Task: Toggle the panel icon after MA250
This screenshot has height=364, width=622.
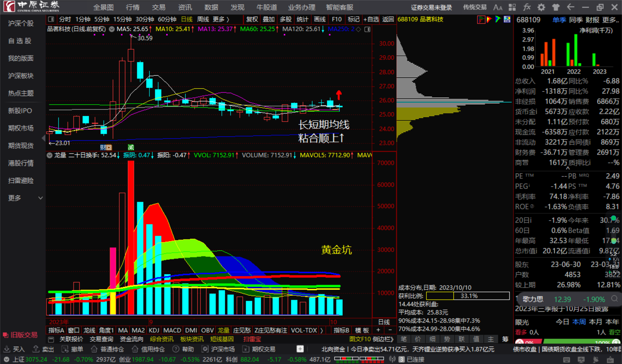Action: [367, 29]
